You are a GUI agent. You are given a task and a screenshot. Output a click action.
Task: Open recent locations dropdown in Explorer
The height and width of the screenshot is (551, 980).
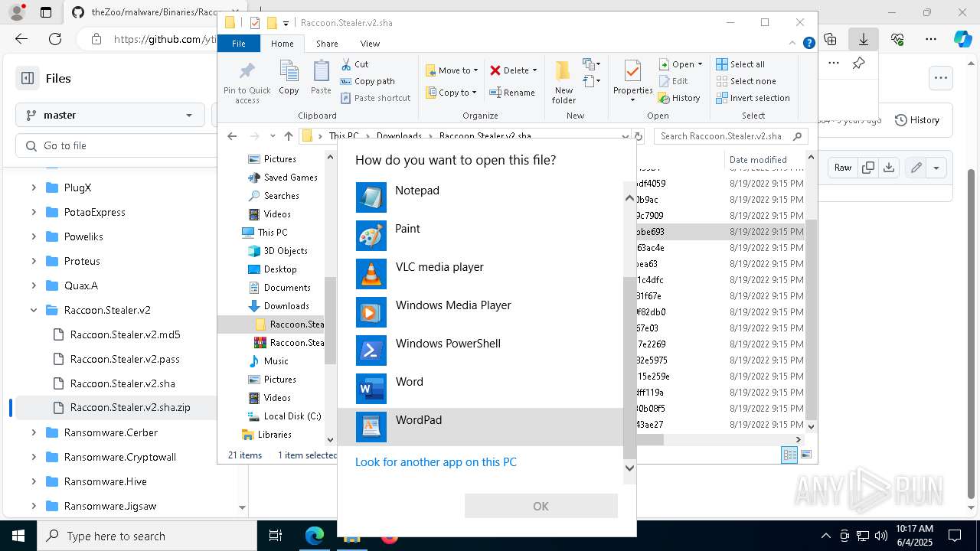click(x=273, y=136)
